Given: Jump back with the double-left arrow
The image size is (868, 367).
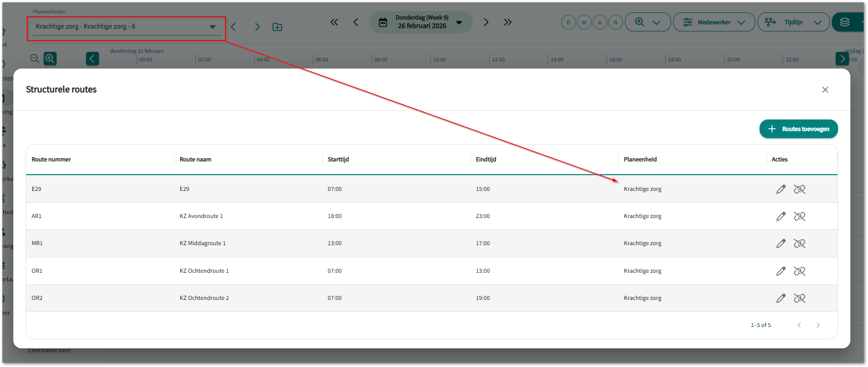Looking at the screenshot, I should coord(334,22).
